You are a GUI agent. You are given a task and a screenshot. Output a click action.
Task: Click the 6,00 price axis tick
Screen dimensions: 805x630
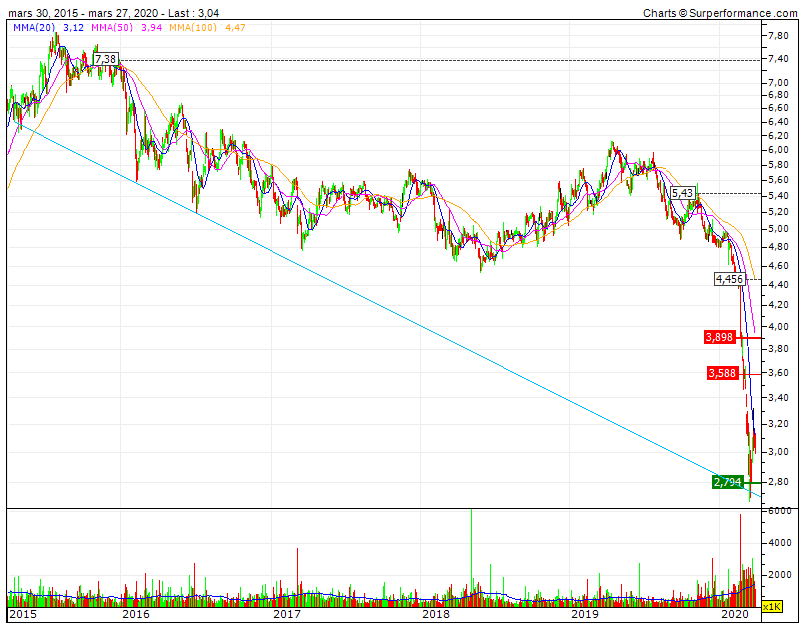click(x=778, y=149)
